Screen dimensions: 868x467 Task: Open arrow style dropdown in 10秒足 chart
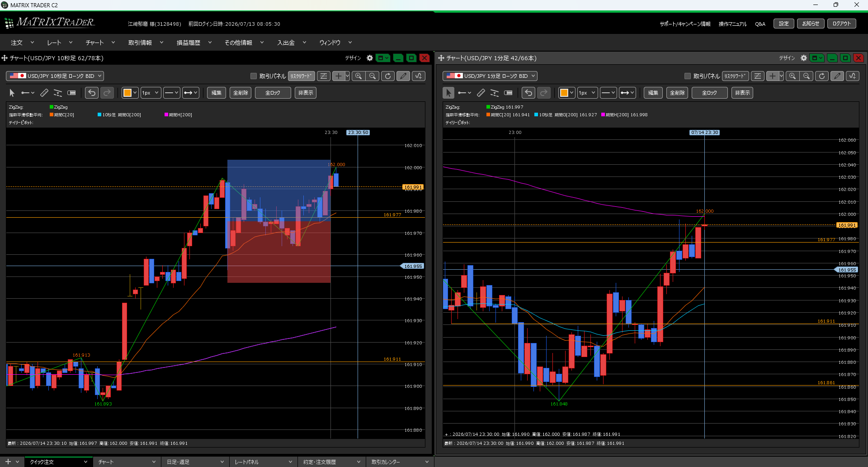click(190, 93)
